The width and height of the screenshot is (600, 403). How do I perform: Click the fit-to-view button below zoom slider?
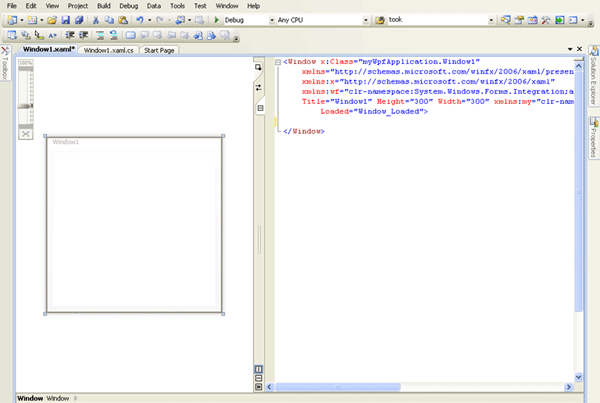pos(26,132)
